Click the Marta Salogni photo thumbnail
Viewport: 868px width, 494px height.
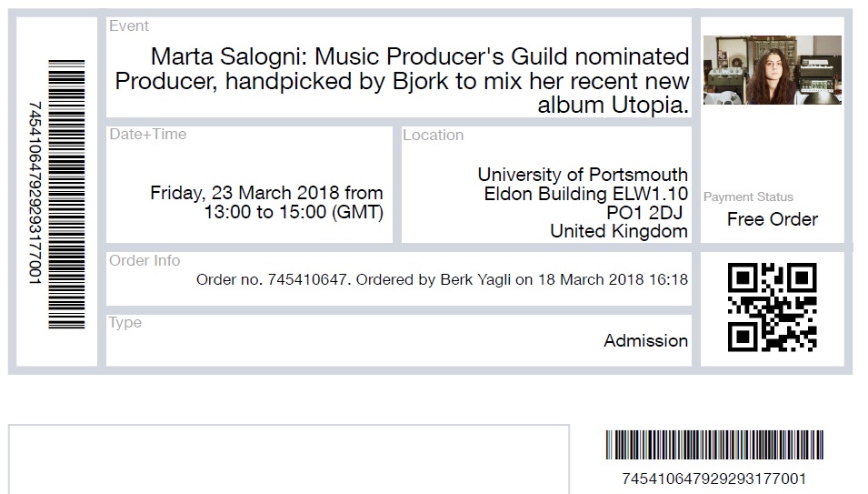tap(772, 70)
